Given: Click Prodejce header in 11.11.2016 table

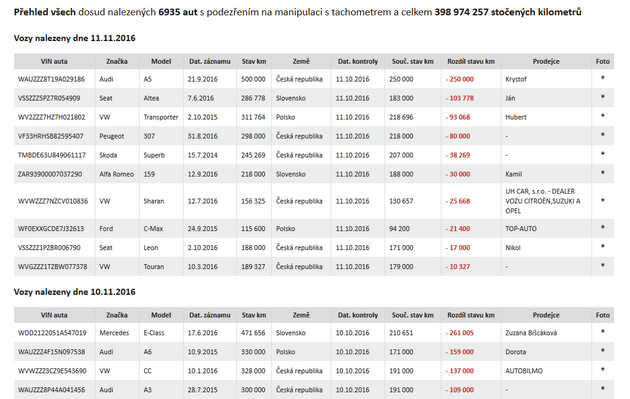Looking at the screenshot, I should 546,61.
